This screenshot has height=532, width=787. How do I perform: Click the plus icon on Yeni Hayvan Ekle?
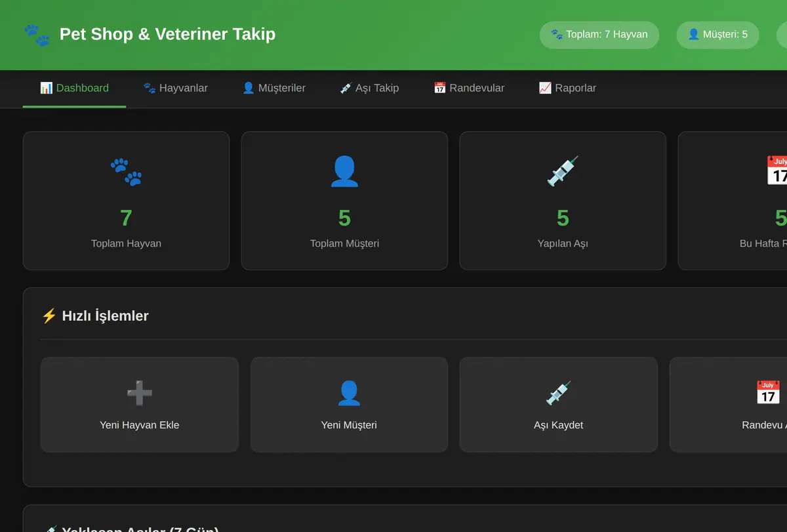(140, 393)
